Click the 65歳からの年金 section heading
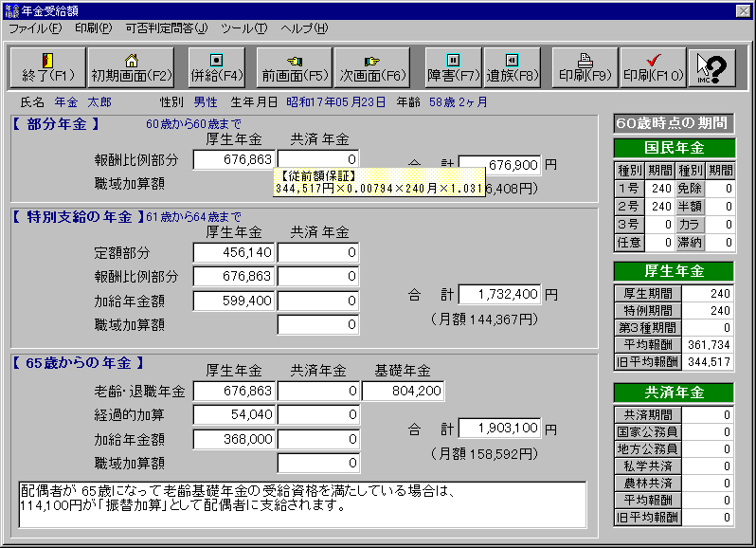This screenshot has width=756, height=548. (78, 363)
